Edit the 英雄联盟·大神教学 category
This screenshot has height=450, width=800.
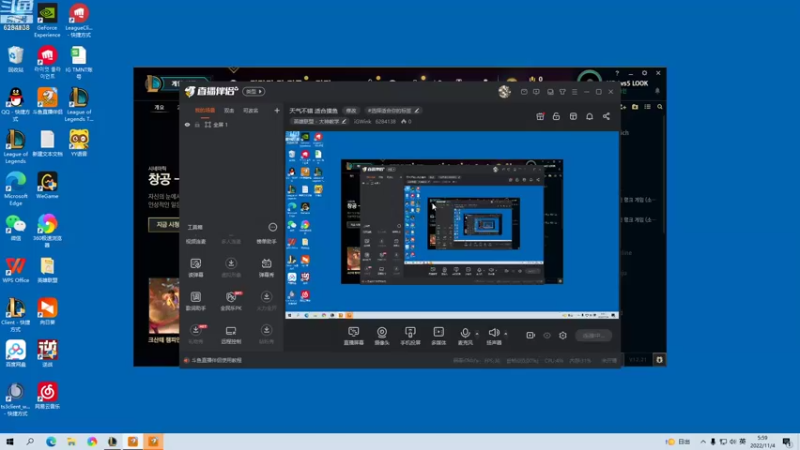pos(319,121)
